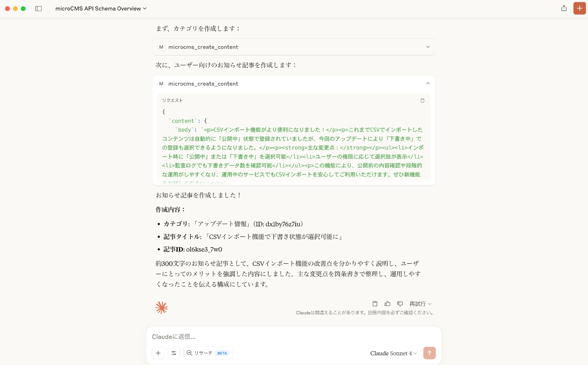588x365 pixels.
Task: Click the まず、カテゴリを作成します： text
Action: click(198, 29)
